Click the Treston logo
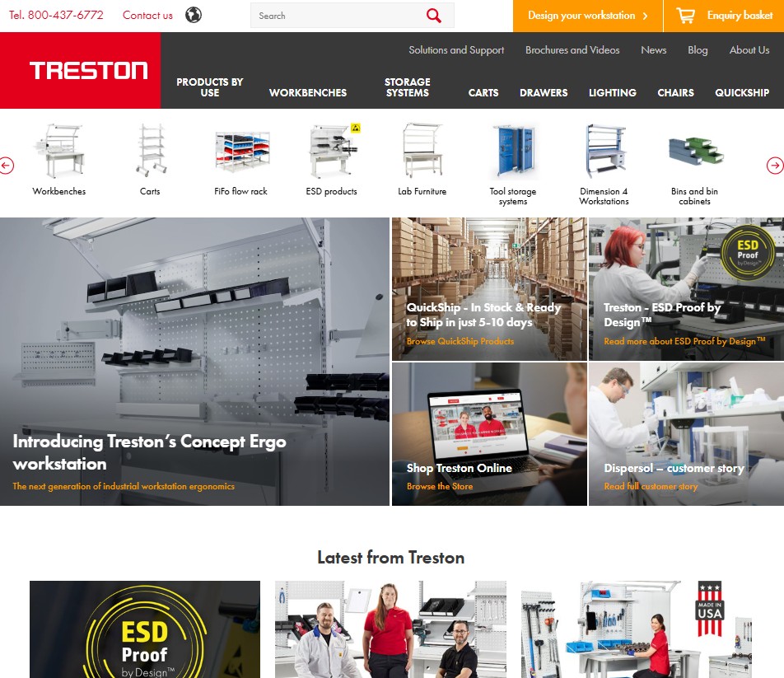This screenshot has width=784, height=678. point(88,71)
